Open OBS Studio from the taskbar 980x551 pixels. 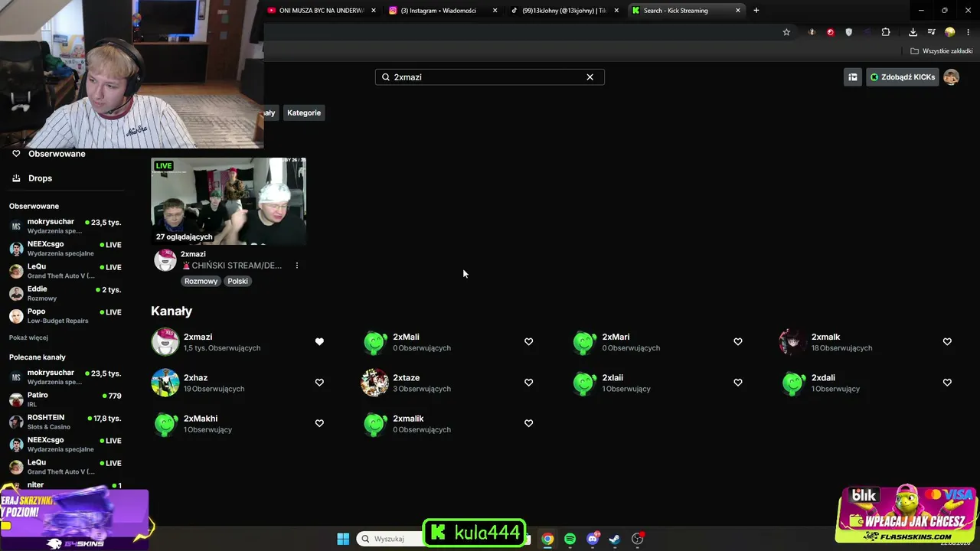[x=637, y=539]
